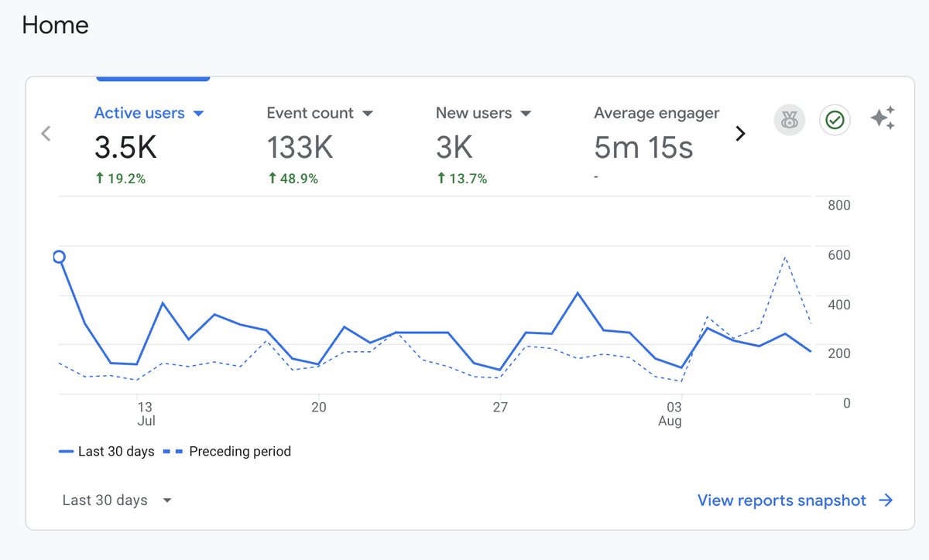Select the 133K Event count value
The width and height of the screenshot is (929, 560).
[300, 147]
